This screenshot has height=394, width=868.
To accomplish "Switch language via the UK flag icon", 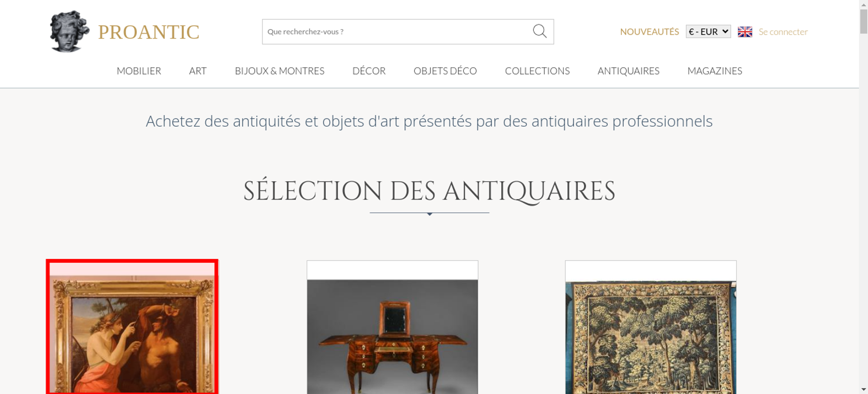I will click(x=745, y=32).
